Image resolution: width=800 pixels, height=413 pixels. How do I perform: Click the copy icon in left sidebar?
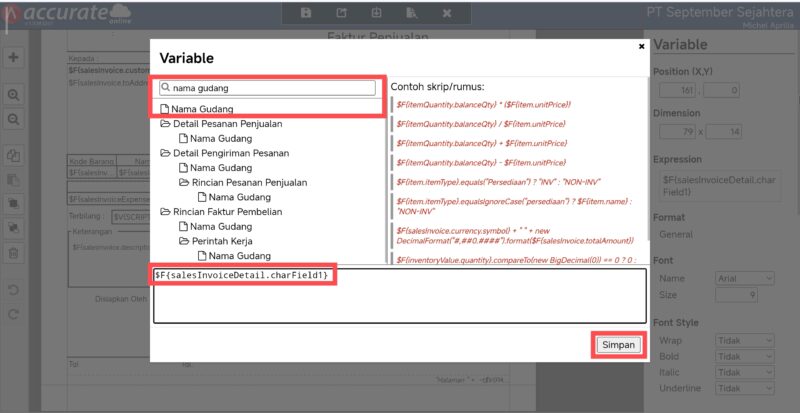14,156
